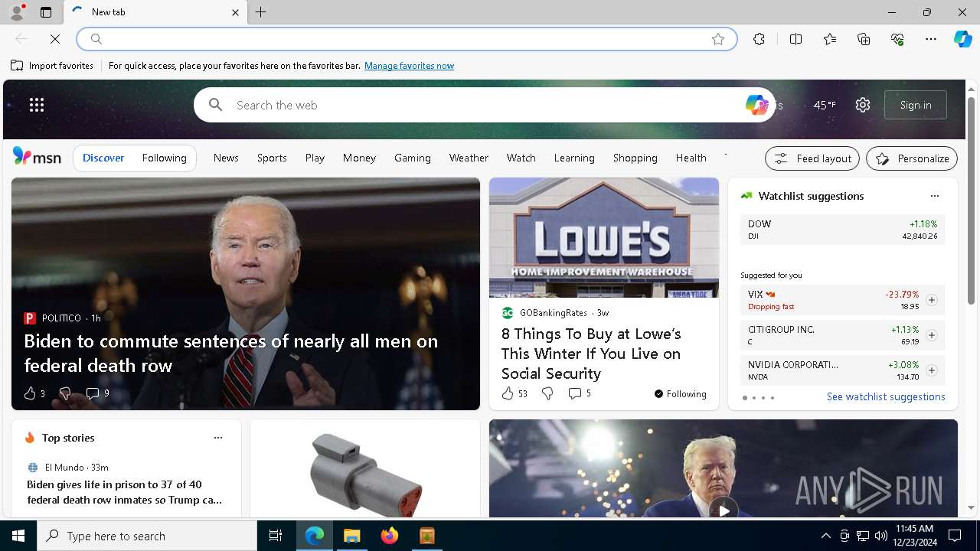
Task: Open See watchlist suggestions link
Action: 886,396
